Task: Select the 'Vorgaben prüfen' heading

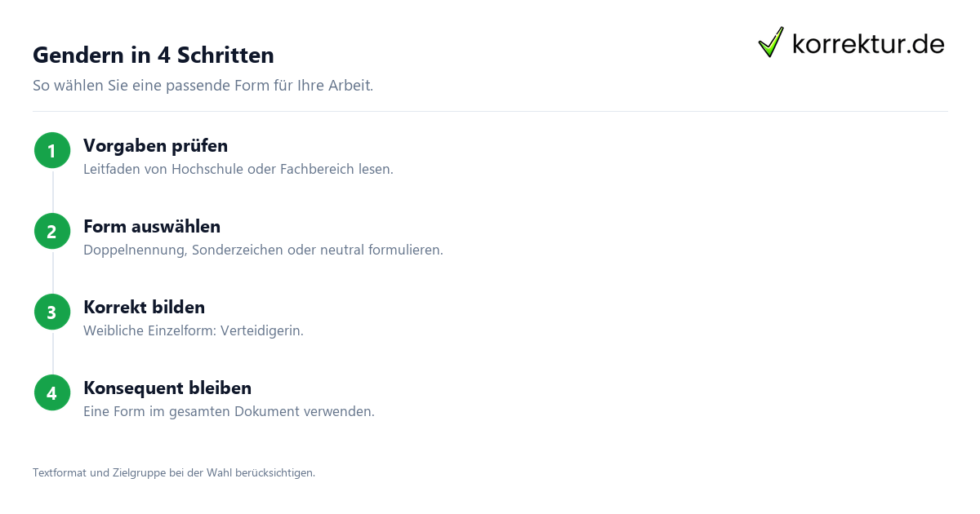Action: point(155,146)
